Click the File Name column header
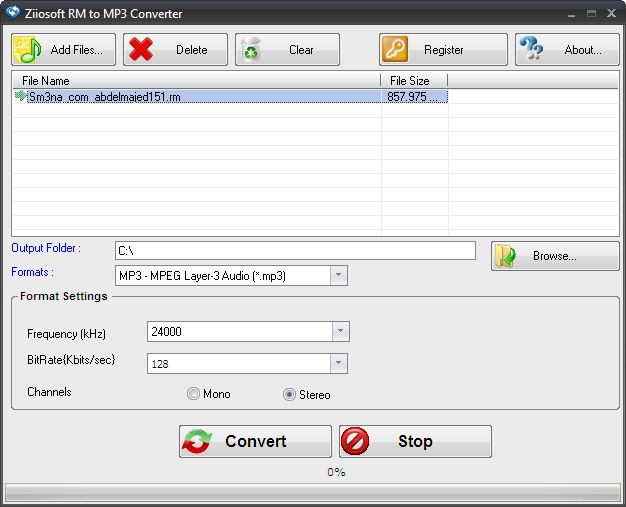The height and width of the screenshot is (507, 626). [197, 81]
